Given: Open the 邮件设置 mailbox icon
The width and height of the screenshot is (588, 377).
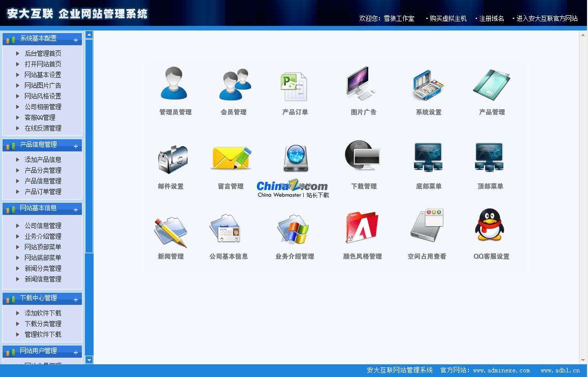Looking at the screenshot, I should tap(172, 159).
